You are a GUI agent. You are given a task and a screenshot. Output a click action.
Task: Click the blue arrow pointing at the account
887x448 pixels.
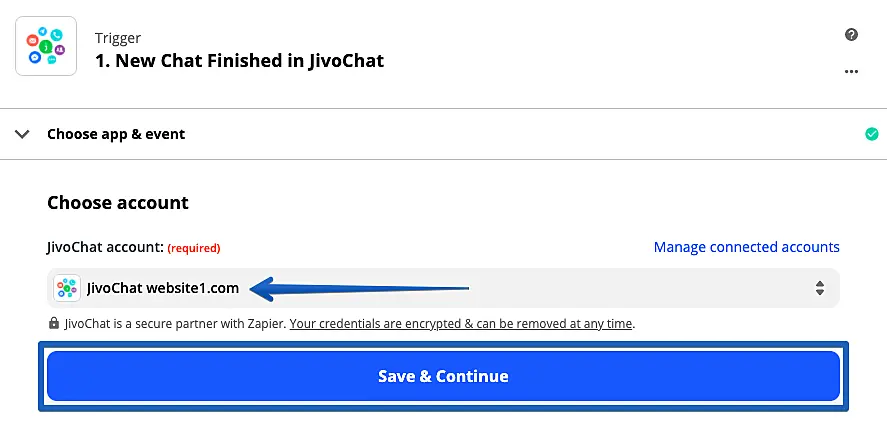coord(358,289)
